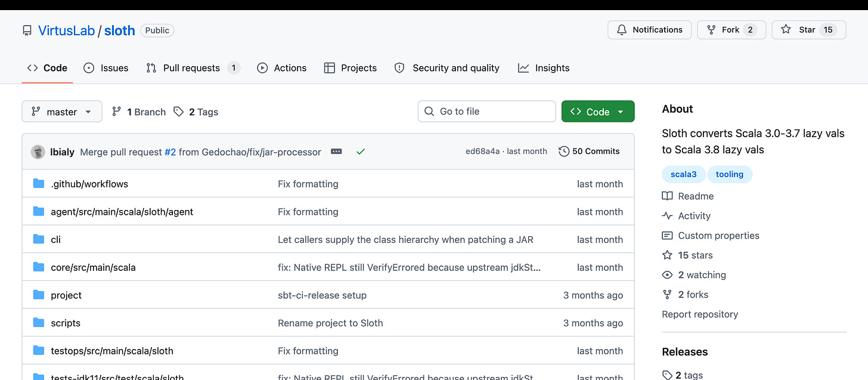Open the 2 Tags link
The width and height of the screenshot is (868, 380).
coord(196,112)
